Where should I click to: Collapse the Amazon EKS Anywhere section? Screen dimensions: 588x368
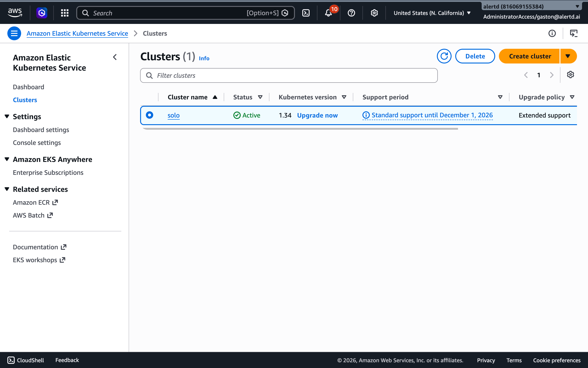click(x=7, y=159)
